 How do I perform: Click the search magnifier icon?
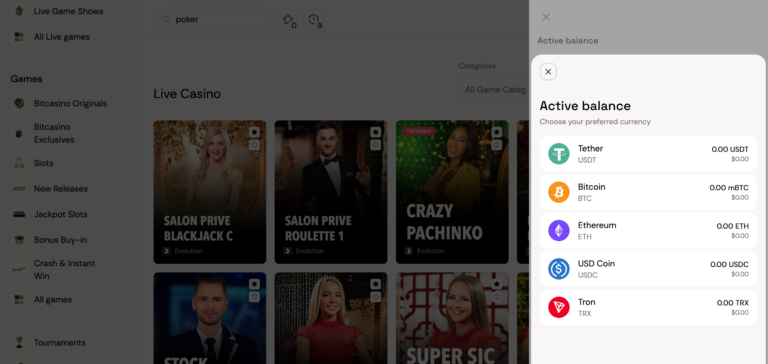click(x=166, y=20)
